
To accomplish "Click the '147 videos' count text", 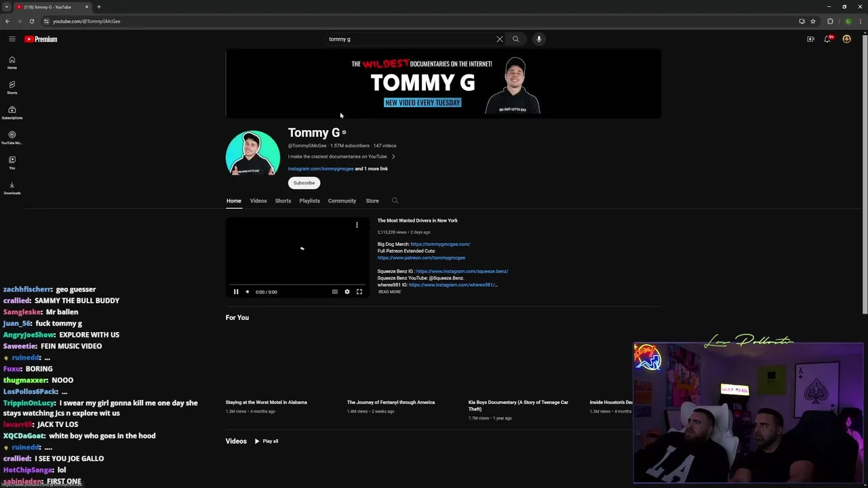I will point(384,146).
